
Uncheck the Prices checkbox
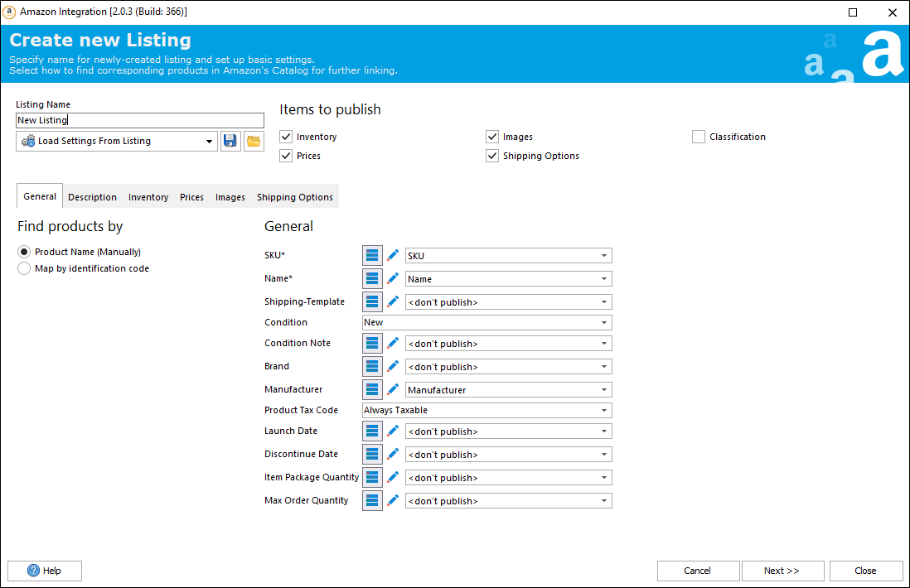tap(286, 156)
